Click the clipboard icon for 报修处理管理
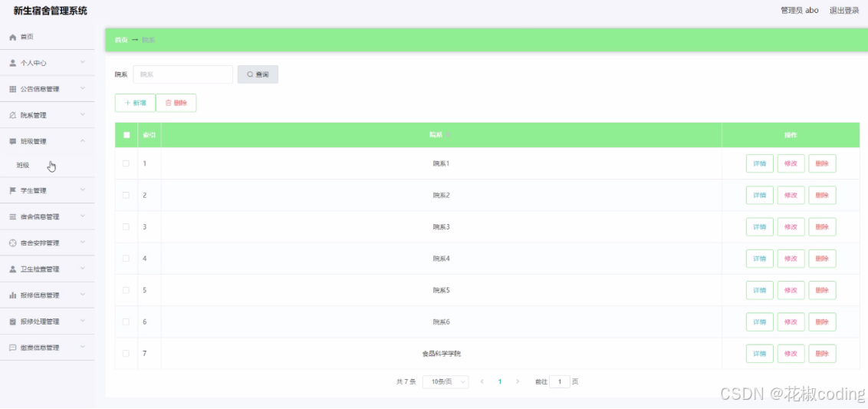This screenshot has width=868, height=409. (x=13, y=322)
